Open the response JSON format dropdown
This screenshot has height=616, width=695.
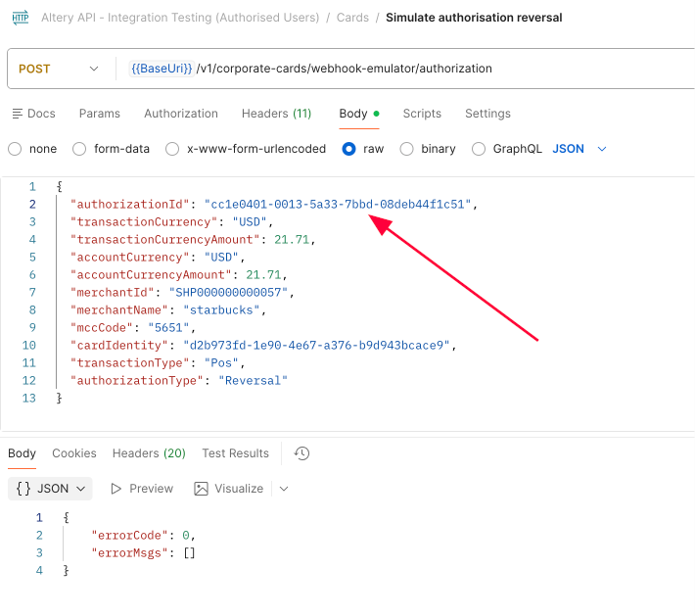[50, 489]
